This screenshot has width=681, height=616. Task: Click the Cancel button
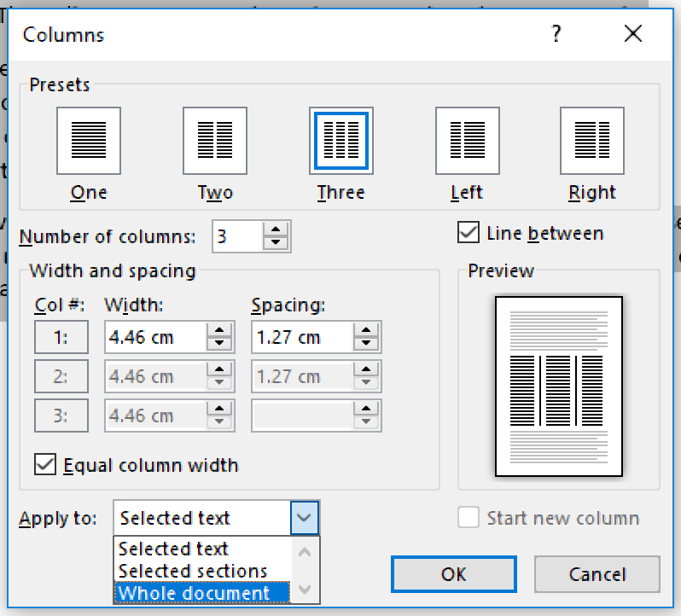coord(597,574)
